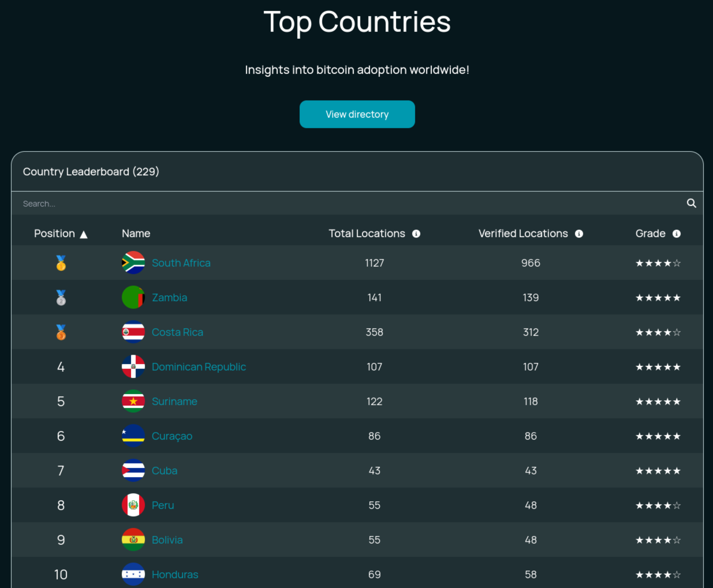Click the Suriname flag icon
The height and width of the screenshot is (588, 713).
pos(133,401)
